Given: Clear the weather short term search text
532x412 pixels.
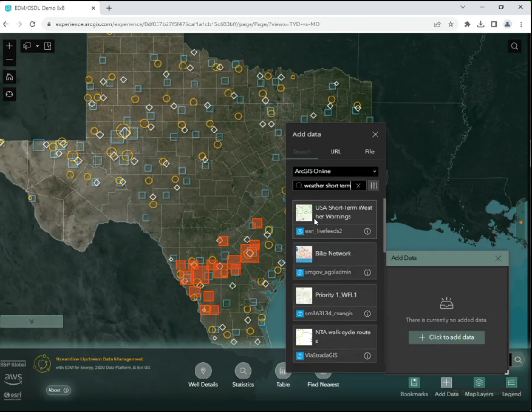Looking at the screenshot, I should (x=358, y=186).
